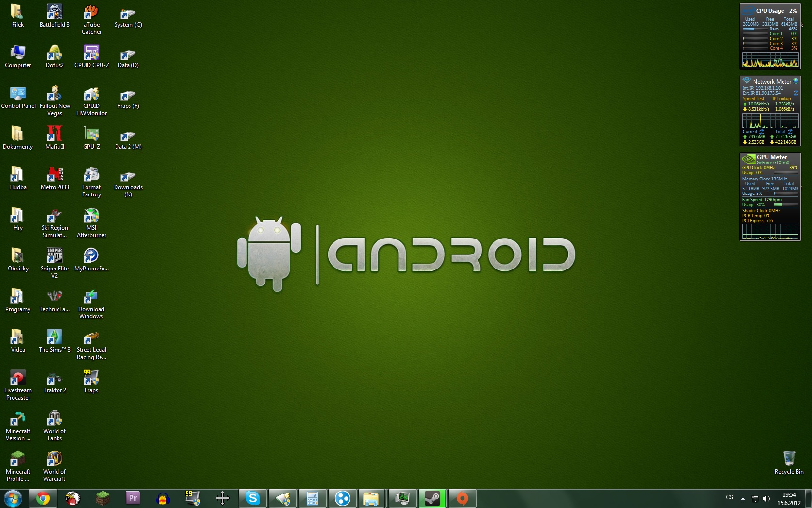812x508 pixels.
Task: Click the Hry folder icon
Action: [x=18, y=219]
